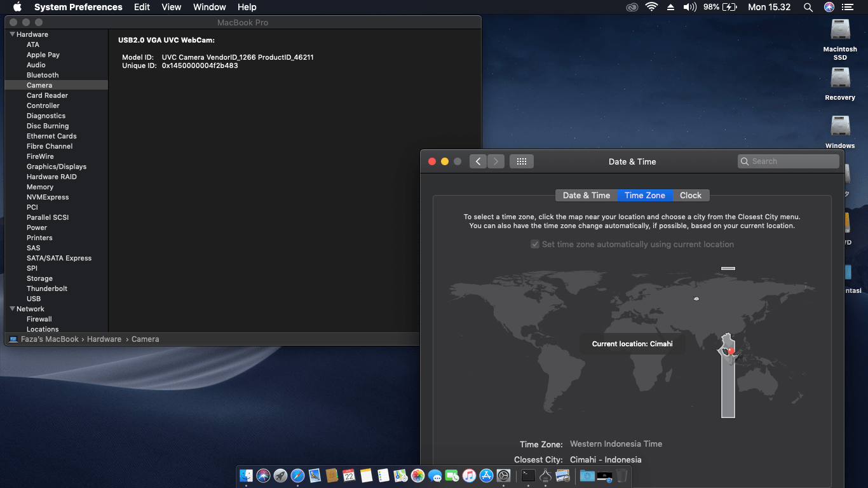Select the Recovery drive on desktop
This screenshot has width=868, height=488.
point(840,84)
